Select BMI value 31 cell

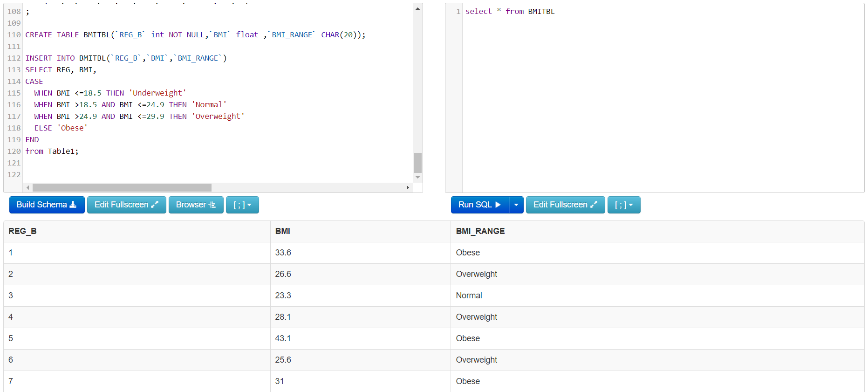pos(361,381)
